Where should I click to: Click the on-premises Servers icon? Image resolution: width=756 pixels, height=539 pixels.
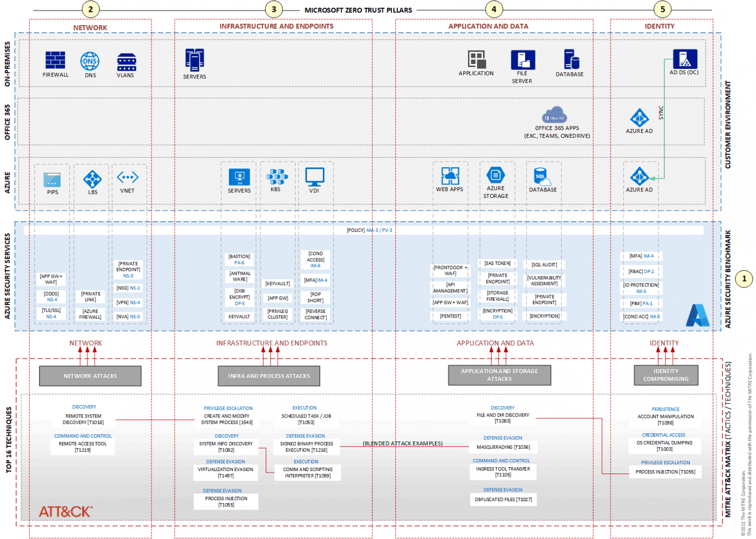[195, 59]
